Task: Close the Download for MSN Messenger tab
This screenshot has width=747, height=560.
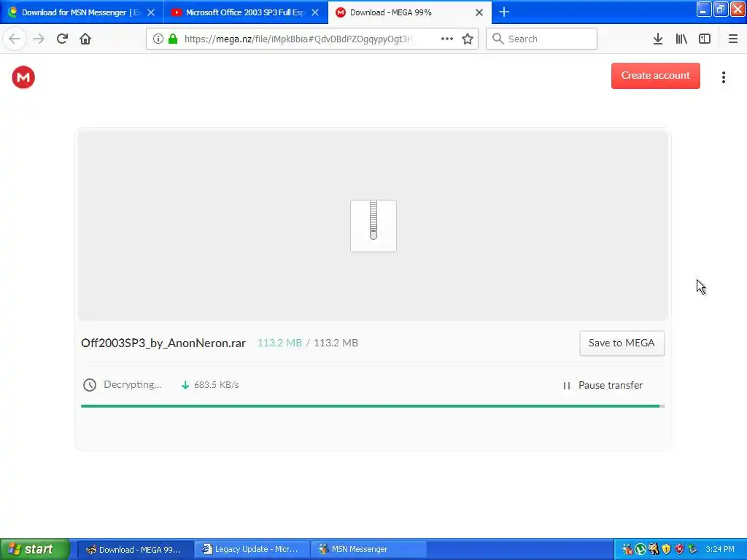Action: click(x=151, y=12)
